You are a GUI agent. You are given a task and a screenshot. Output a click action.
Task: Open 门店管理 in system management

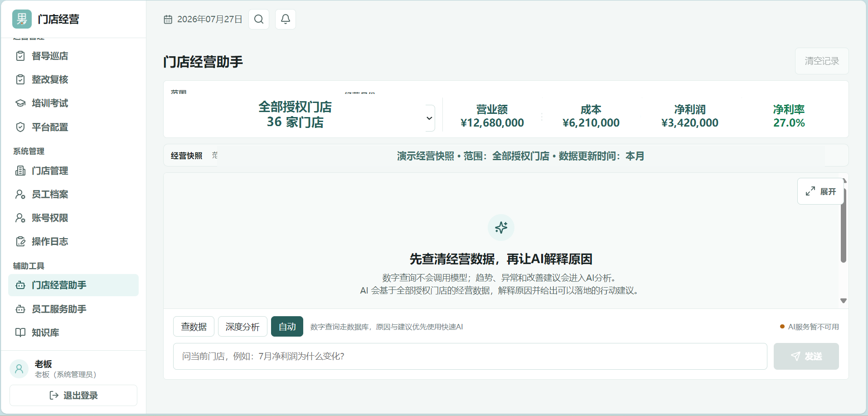[73, 171]
